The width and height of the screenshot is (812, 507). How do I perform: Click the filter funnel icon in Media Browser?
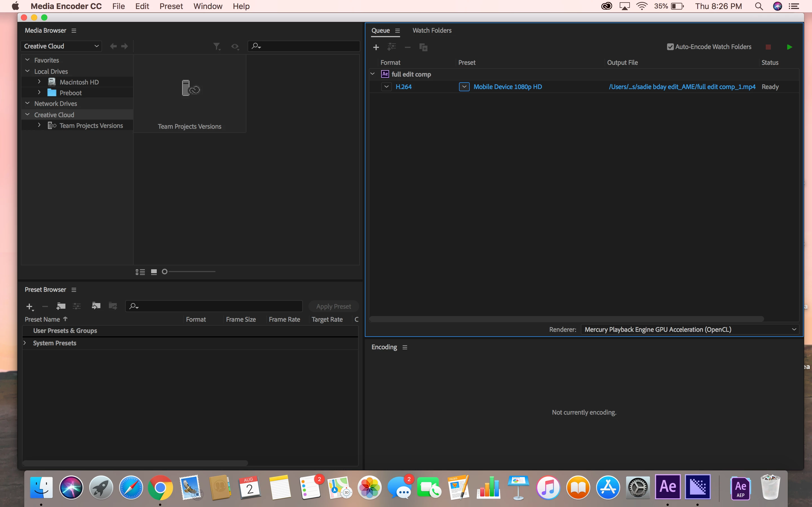217,46
